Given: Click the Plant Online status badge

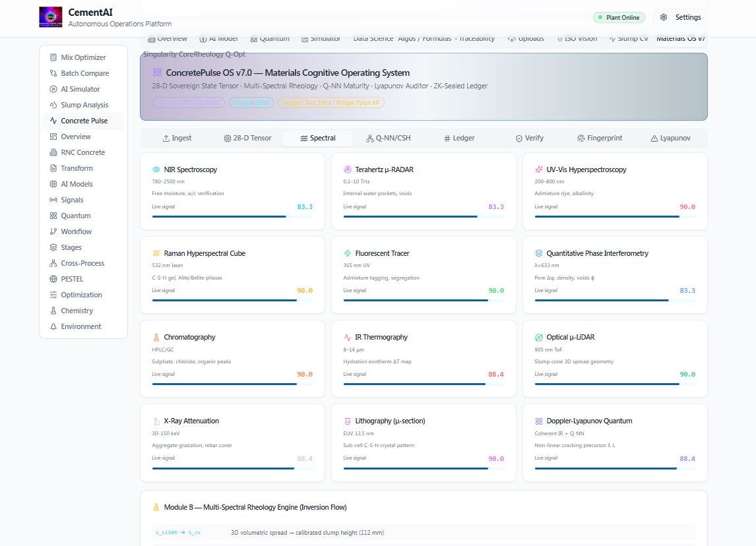Looking at the screenshot, I should (x=619, y=17).
